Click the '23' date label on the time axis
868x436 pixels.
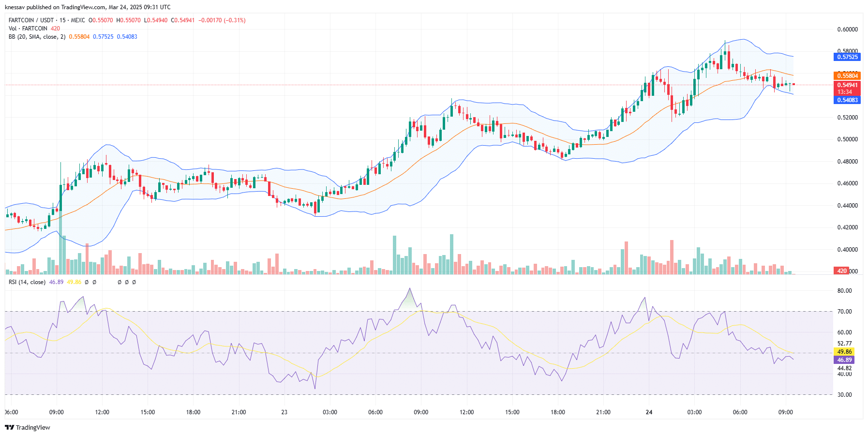[x=284, y=412]
